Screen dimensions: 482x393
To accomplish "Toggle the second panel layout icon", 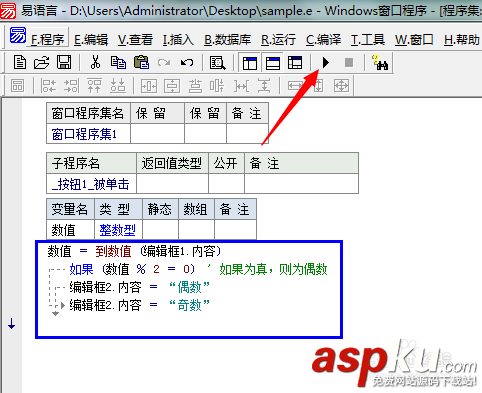I will (273, 63).
